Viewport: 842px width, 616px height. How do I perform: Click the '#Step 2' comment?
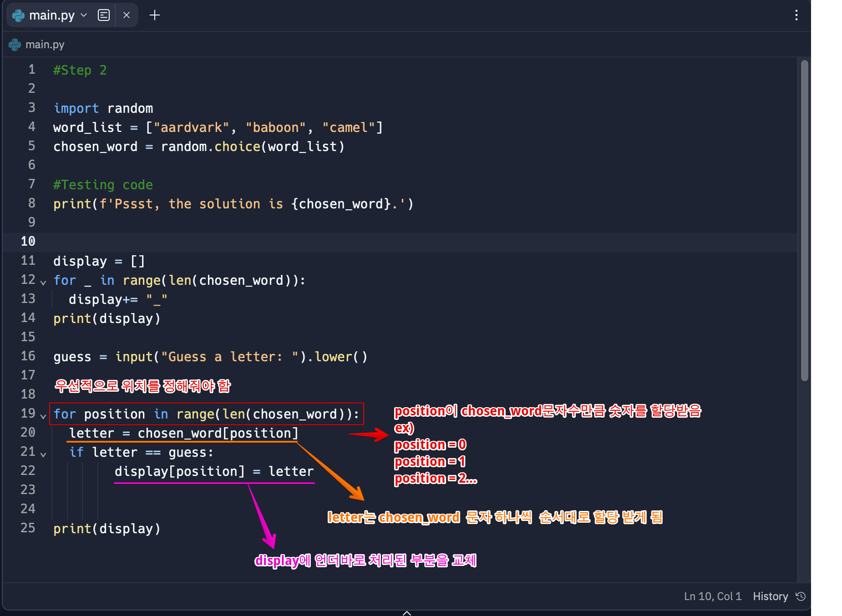pyautogui.click(x=80, y=70)
